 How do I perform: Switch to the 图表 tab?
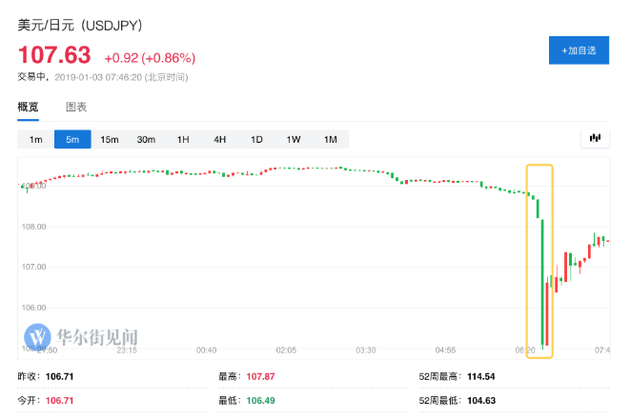click(76, 107)
